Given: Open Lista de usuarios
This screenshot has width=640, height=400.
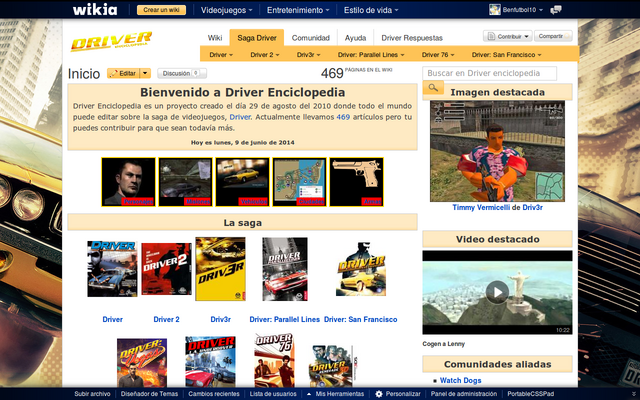Looking at the screenshot, I should tap(273, 394).
